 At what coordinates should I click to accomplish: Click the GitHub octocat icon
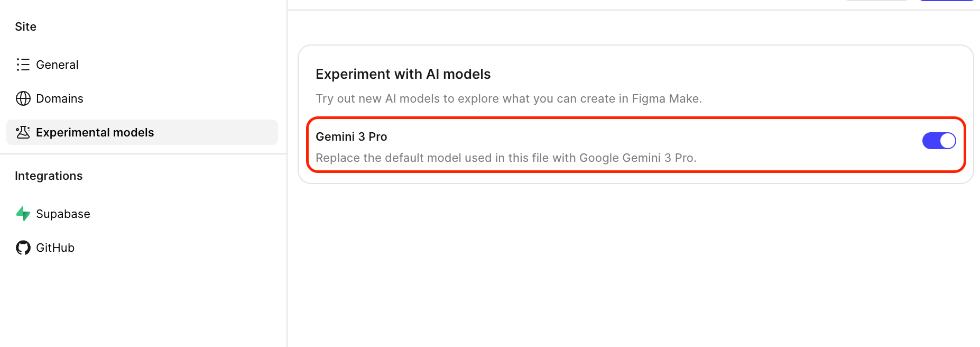23,248
